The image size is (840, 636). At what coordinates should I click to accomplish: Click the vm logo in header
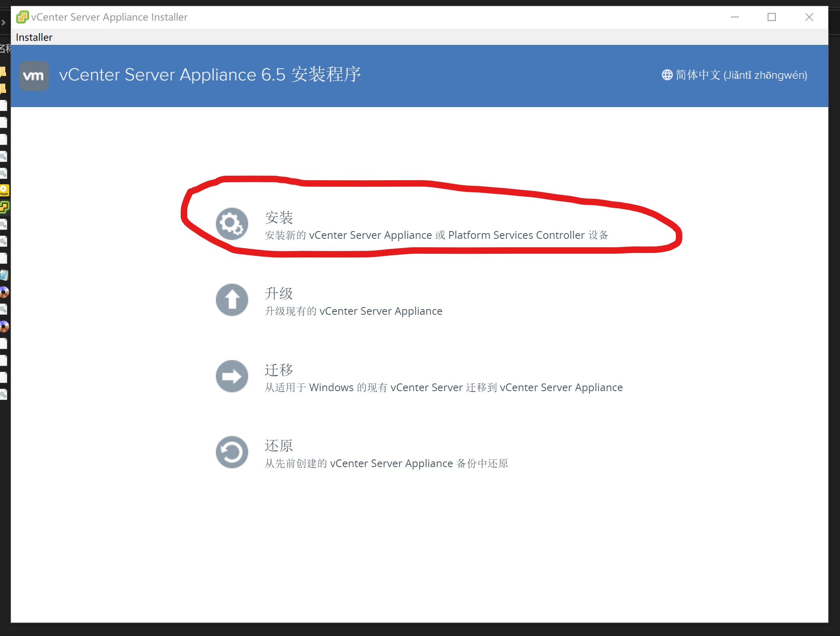[34, 76]
